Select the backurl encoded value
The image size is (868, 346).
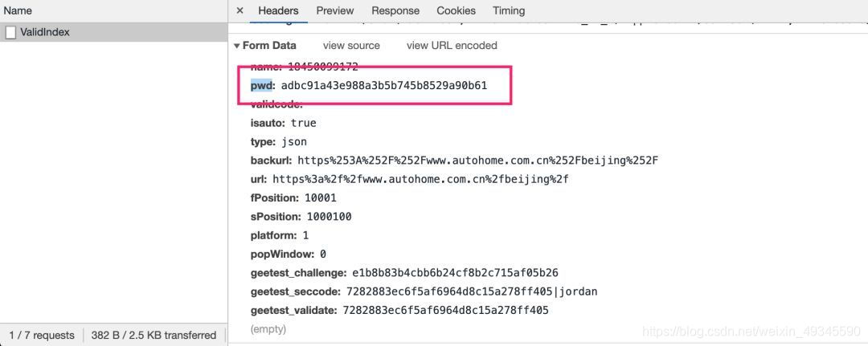pyautogui.click(x=477, y=161)
